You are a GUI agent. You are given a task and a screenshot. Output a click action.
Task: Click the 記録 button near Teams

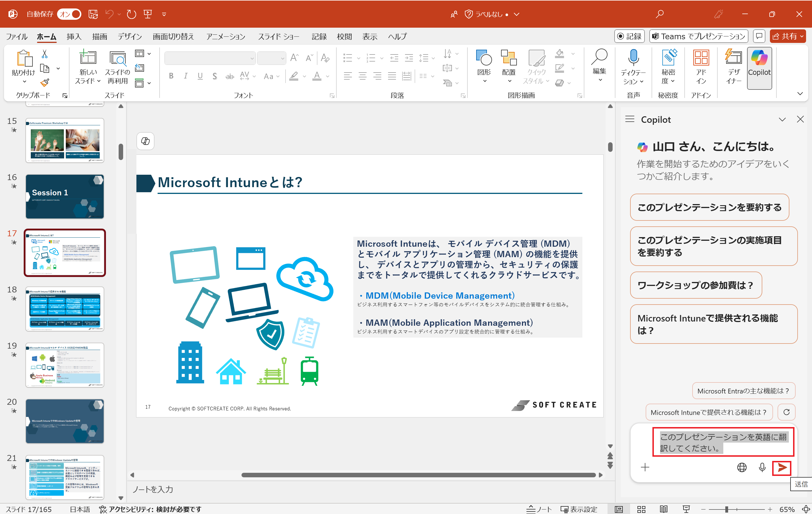pos(629,36)
